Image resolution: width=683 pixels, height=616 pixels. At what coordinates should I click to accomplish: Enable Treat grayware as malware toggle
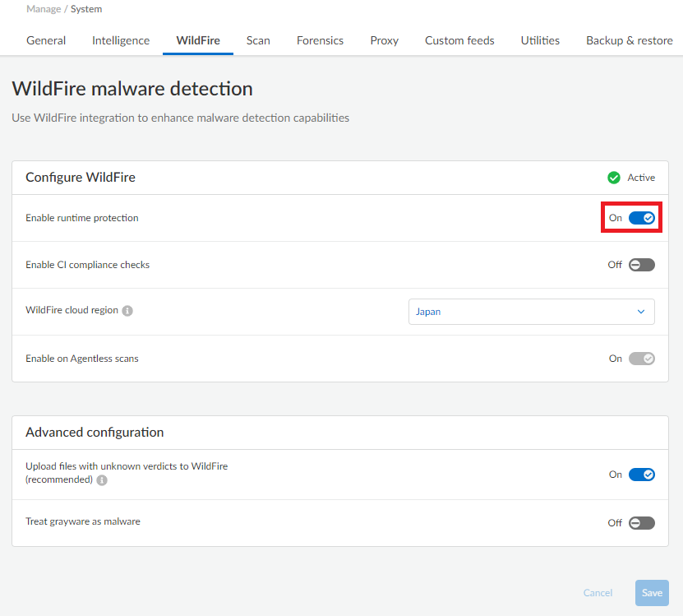[642, 523]
